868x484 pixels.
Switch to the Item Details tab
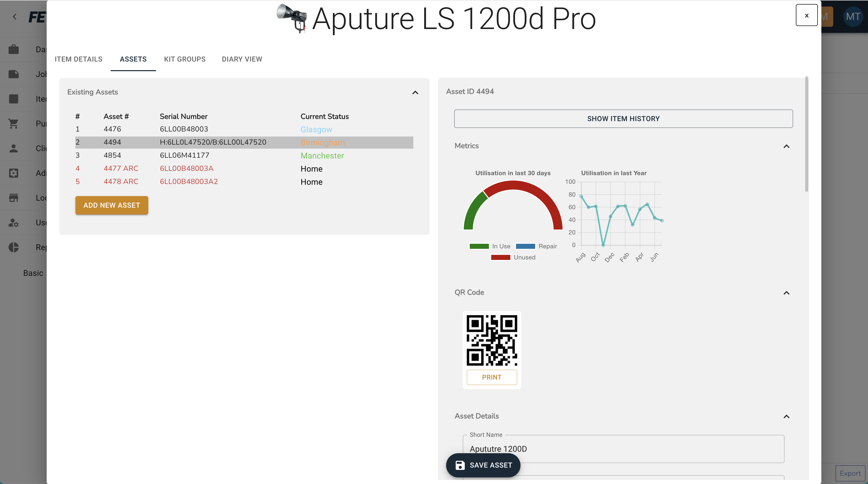[x=78, y=59]
